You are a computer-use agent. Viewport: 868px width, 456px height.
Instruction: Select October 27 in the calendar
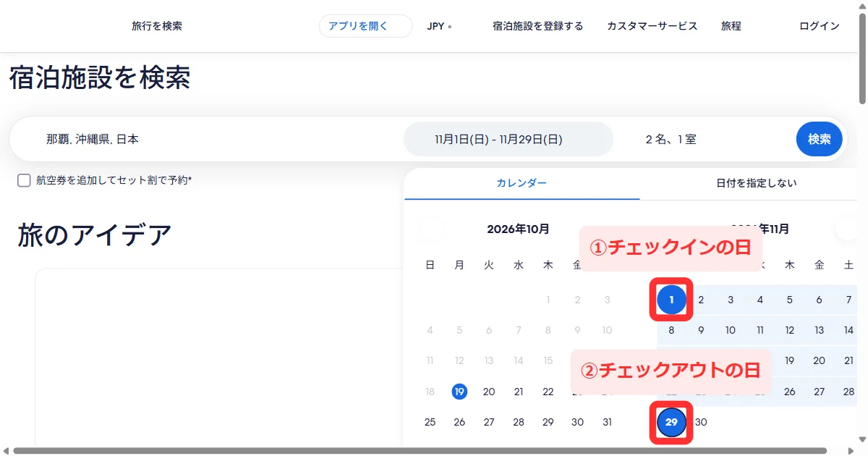coord(489,422)
